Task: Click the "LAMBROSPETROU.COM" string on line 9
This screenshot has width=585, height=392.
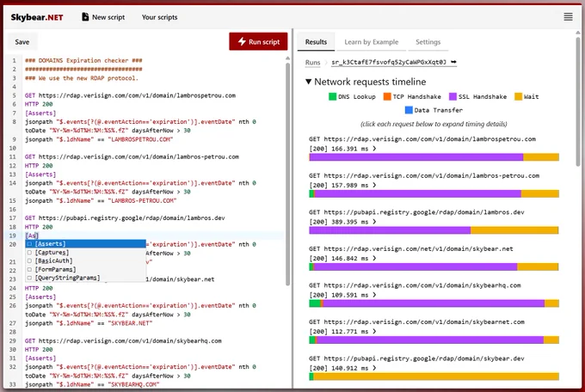Action: [140, 139]
